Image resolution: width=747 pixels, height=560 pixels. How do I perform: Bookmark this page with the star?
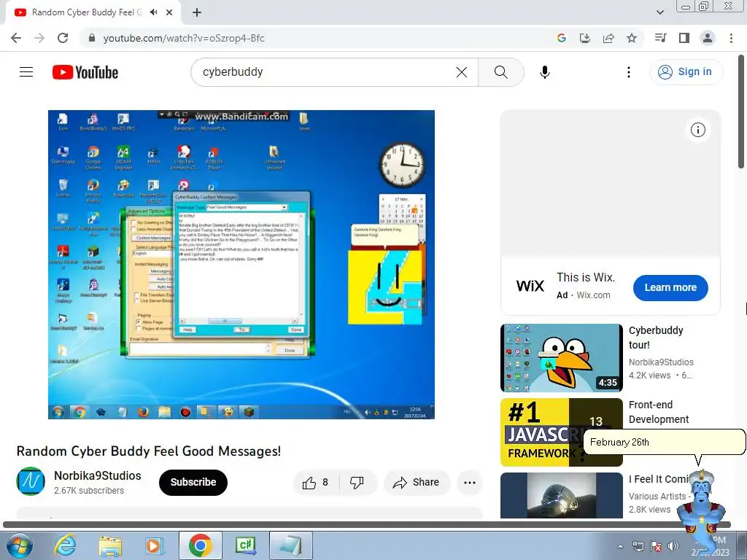pos(632,38)
